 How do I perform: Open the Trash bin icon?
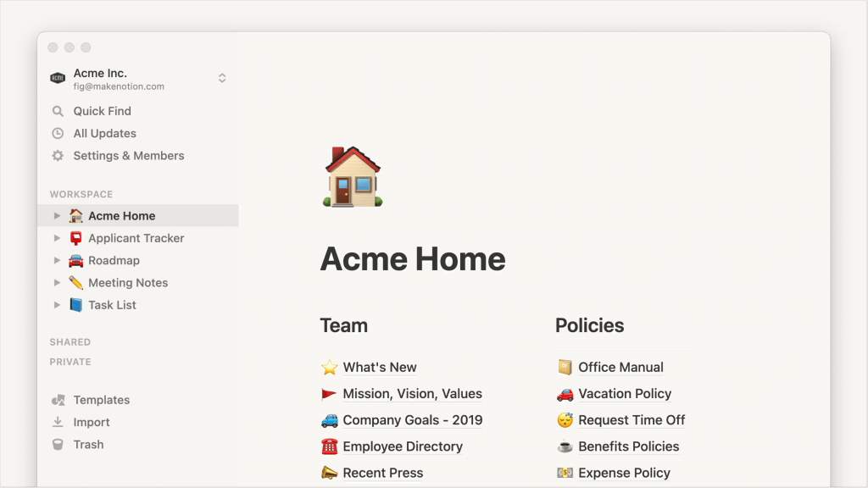click(58, 444)
